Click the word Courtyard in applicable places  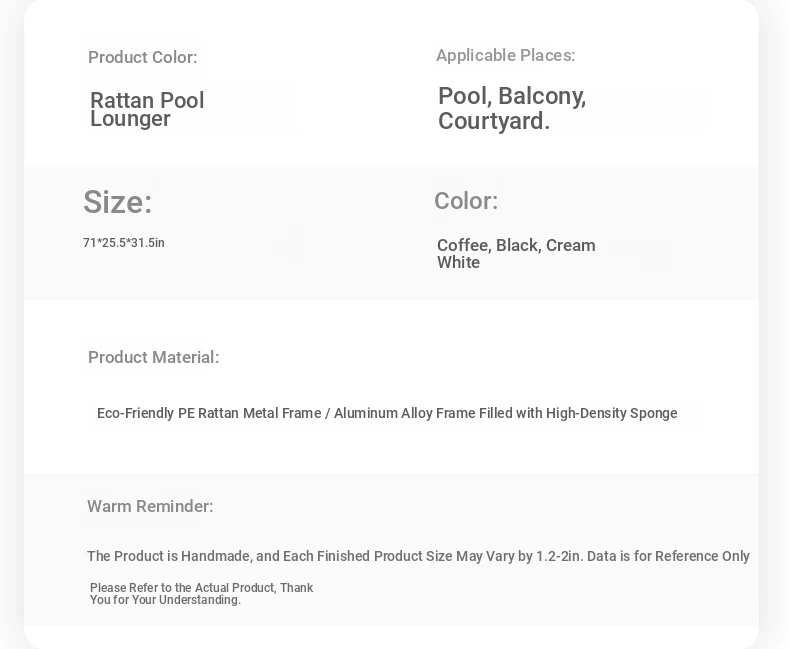tap(494, 122)
